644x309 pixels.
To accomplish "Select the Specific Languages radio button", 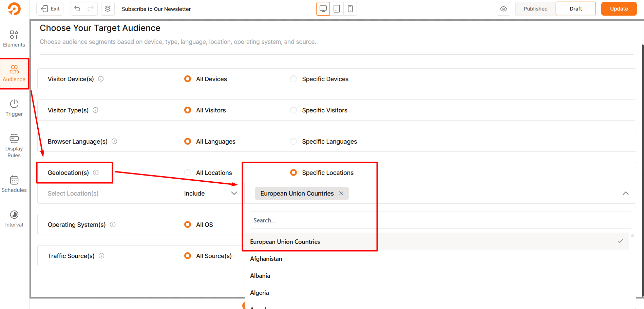I will pos(293,141).
